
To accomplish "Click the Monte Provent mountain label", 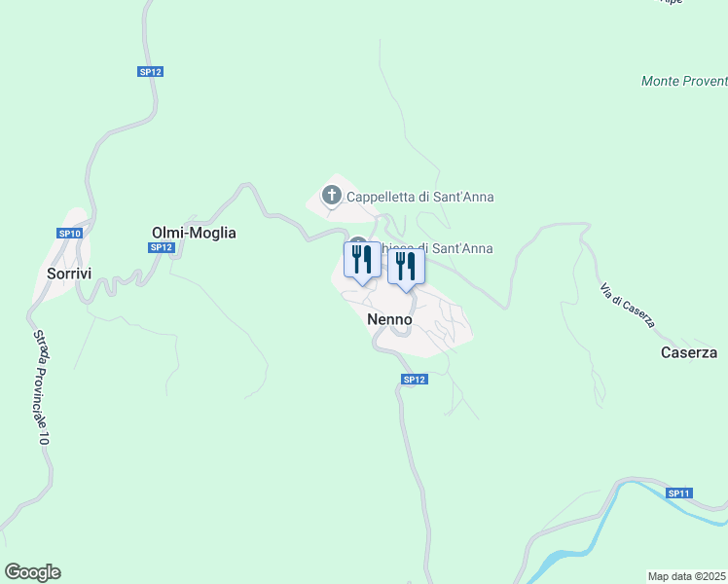I will click(x=684, y=81).
